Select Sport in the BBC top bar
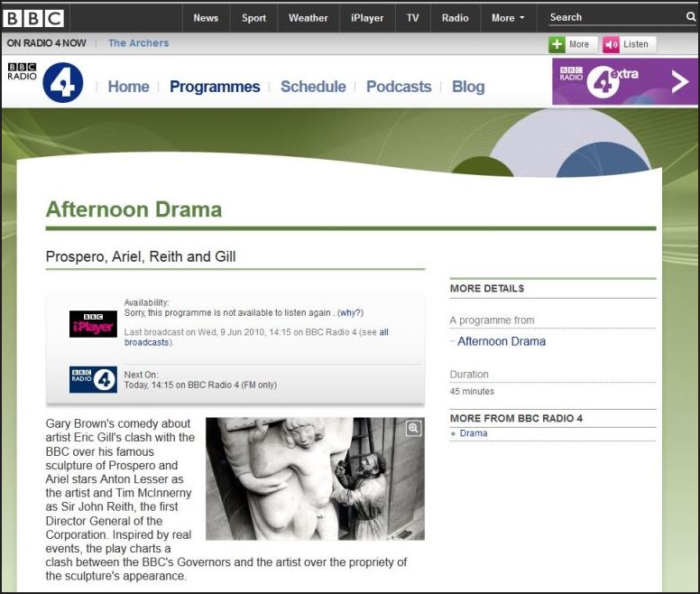The height and width of the screenshot is (594, 700). [253, 18]
